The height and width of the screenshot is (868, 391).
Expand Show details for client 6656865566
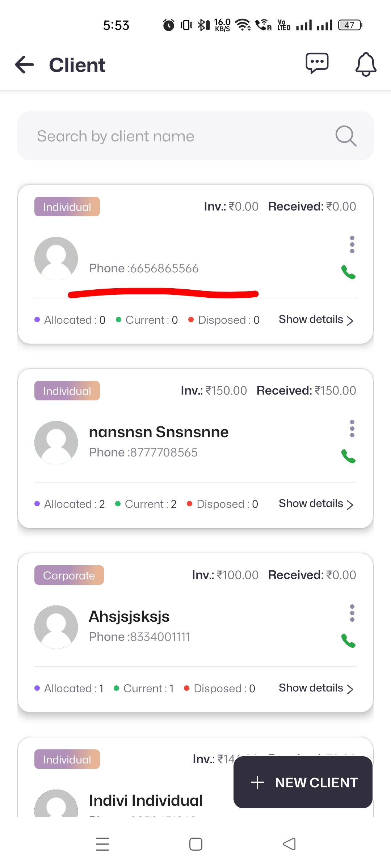pos(316,320)
